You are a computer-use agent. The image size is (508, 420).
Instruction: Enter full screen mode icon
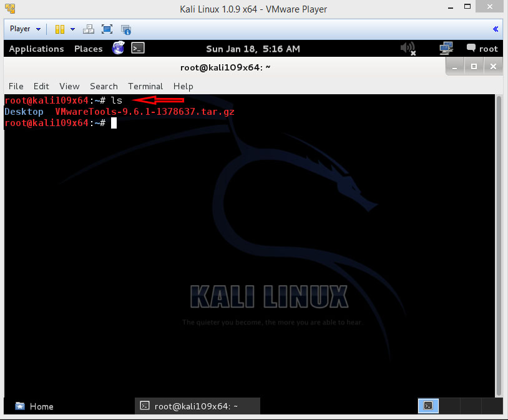click(x=107, y=29)
